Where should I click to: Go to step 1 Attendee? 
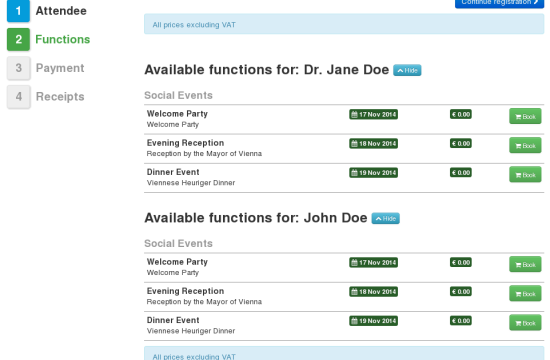point(47,11)
